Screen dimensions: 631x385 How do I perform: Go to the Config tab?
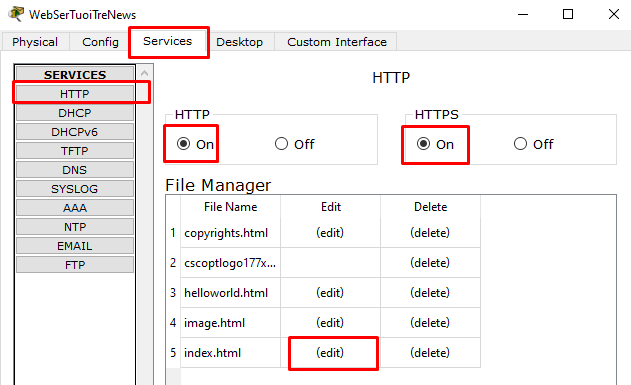[x=100, y=42]
